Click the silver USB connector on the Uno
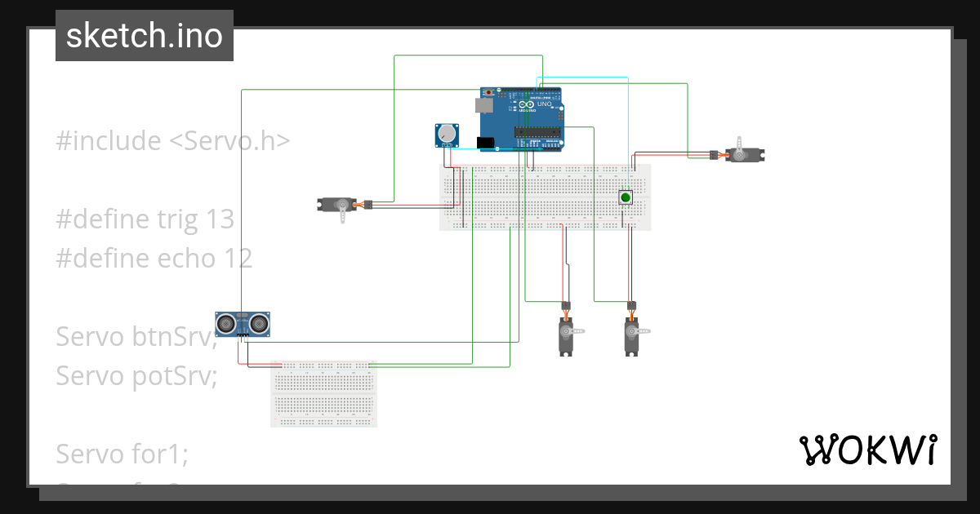980x514 pixels. 483,104
